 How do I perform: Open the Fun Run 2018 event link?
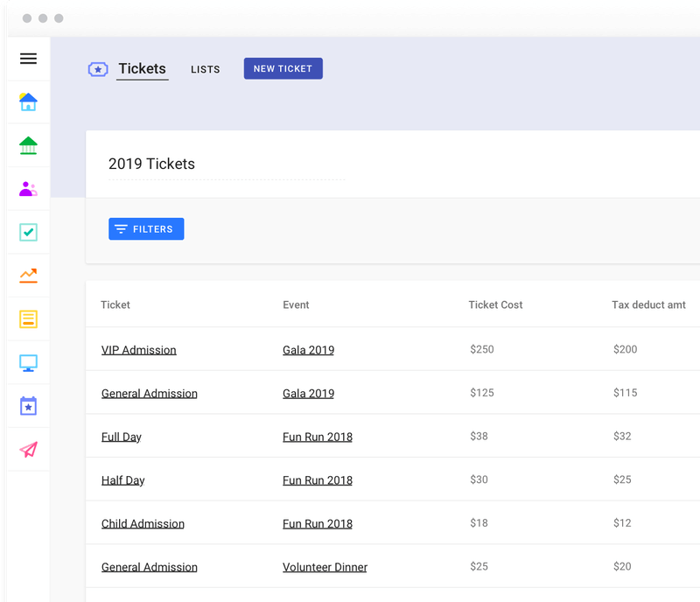pyautogui.click(x=318, y=436)
